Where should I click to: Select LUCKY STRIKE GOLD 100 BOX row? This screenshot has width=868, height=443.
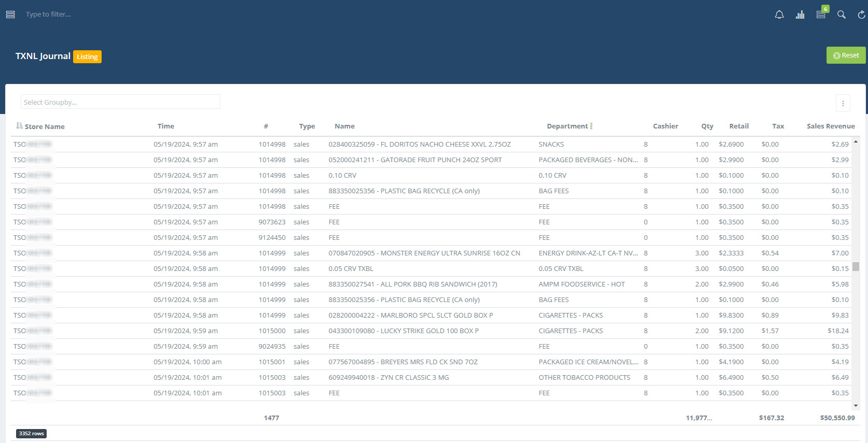click(431, 331)
